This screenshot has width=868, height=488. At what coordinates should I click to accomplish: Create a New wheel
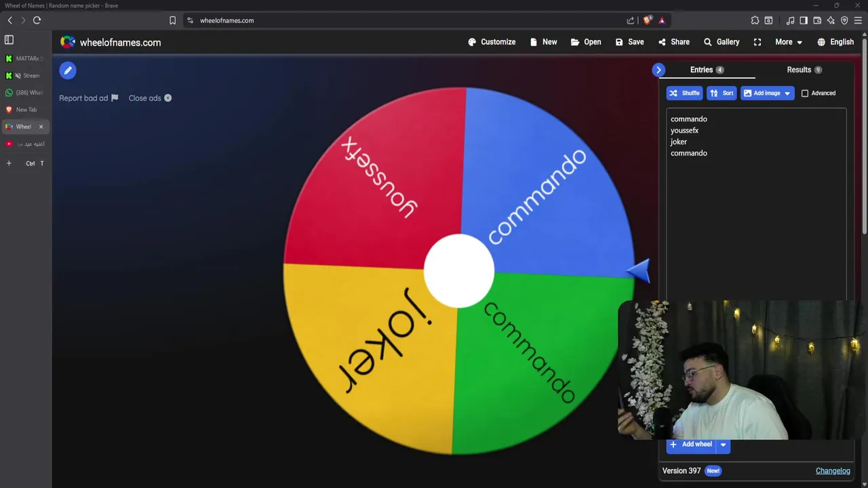(543, 42)
